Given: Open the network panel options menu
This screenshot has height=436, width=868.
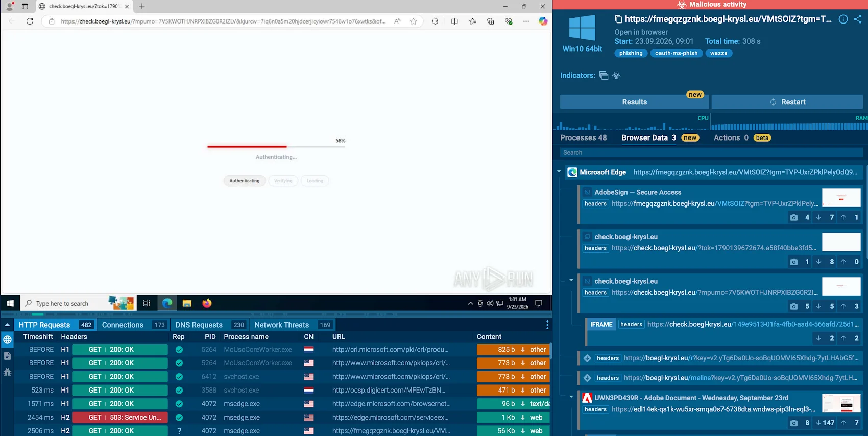Looking at the screenshot, I should (x=547, y=325).
